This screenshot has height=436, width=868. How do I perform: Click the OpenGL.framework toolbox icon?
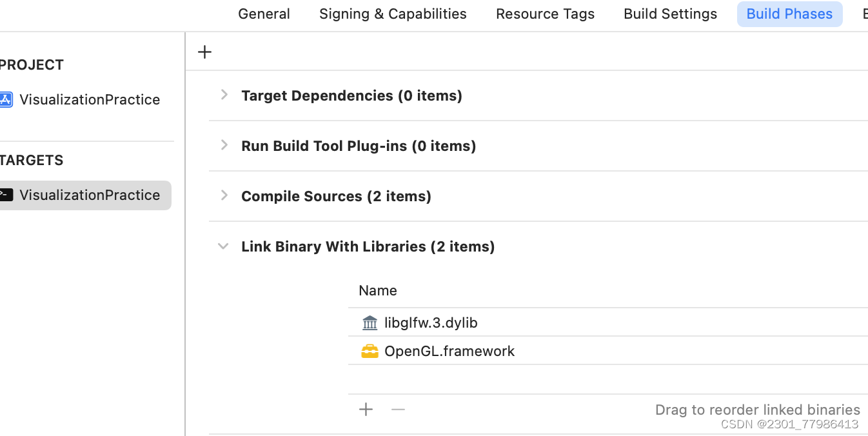pyautogui.click(x=370, y=351)
